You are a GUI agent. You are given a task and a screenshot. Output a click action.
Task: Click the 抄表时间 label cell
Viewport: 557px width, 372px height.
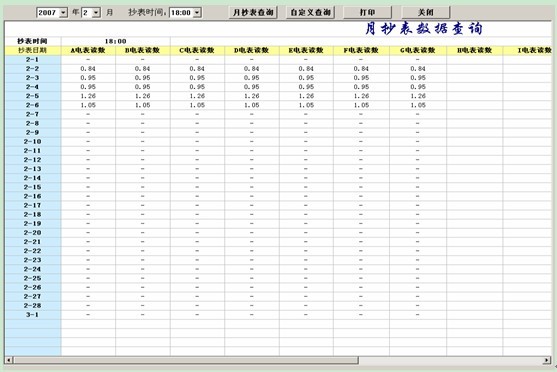click(33, 41)
